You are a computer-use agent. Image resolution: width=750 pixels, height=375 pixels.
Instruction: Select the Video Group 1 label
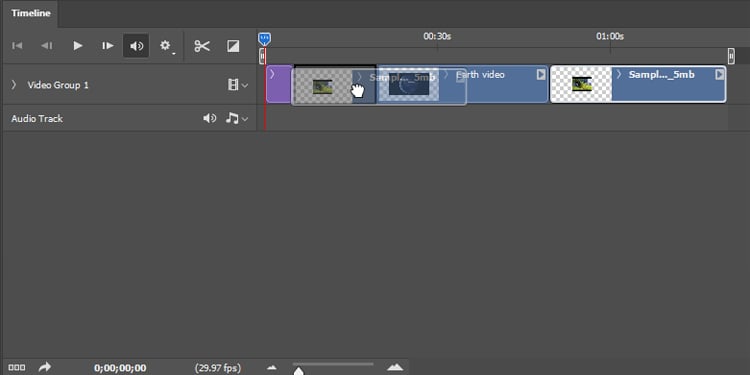click(x=58, y=85)
